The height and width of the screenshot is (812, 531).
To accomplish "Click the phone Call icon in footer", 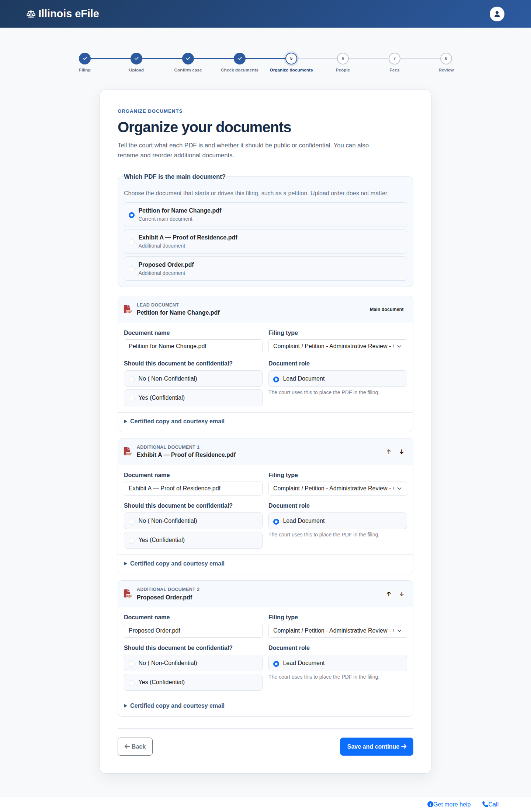I will tap(485, 804).
